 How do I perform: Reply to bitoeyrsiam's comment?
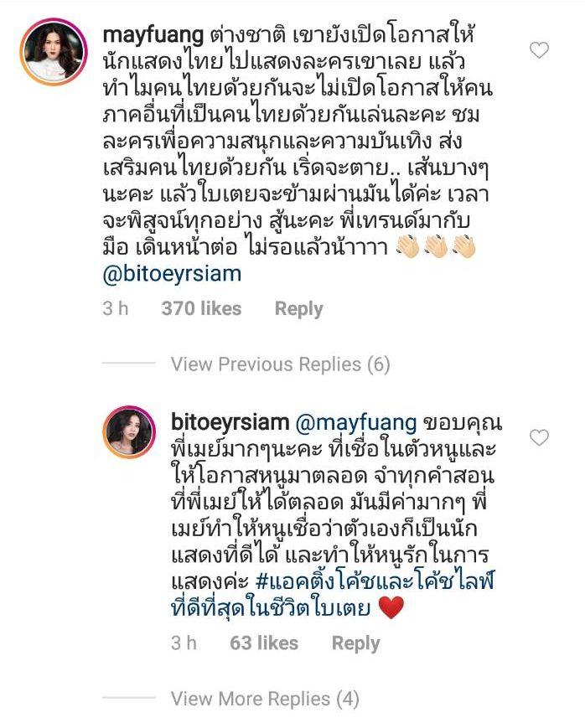[x=356, y=643]
